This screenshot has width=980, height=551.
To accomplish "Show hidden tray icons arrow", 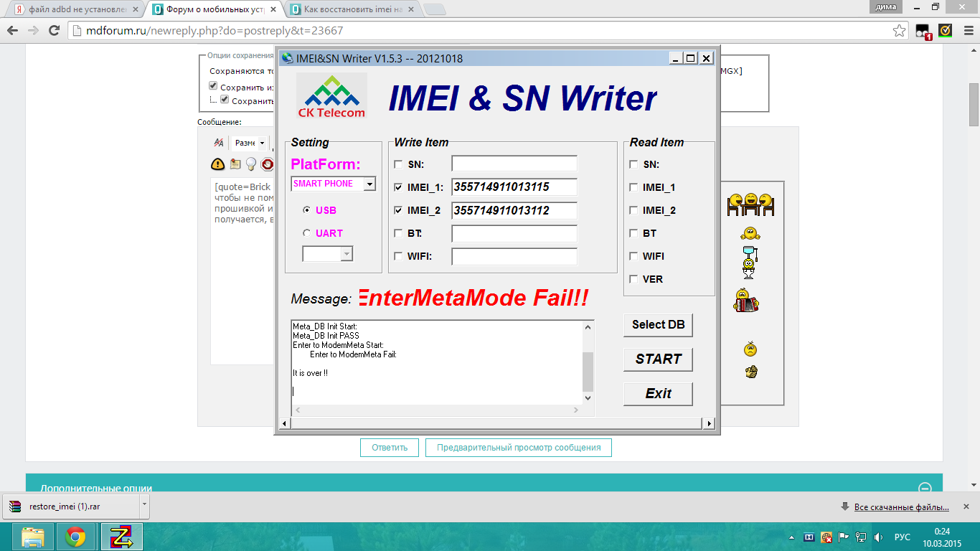I will (x=792, y=537).
